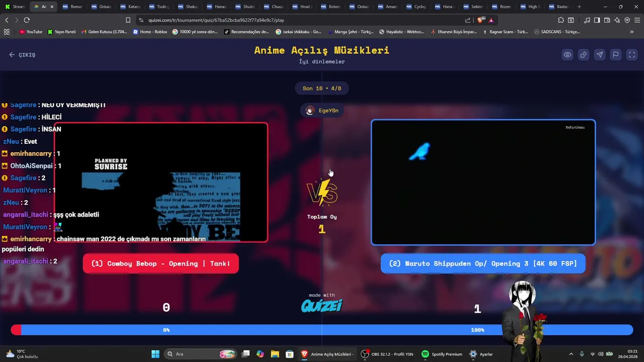Switch to Spotify Premium on the taskbar
644x362 pixels.
click(442, 354)
